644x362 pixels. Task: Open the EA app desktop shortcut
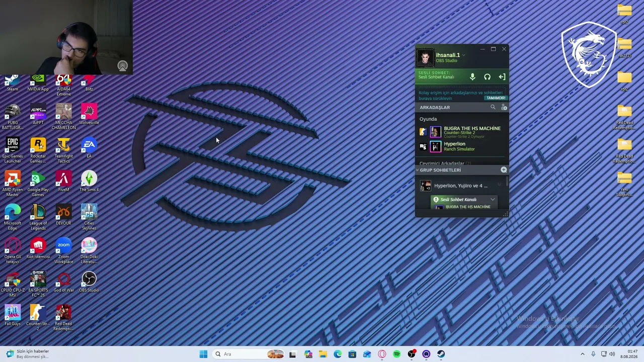[x=89, y=148]
